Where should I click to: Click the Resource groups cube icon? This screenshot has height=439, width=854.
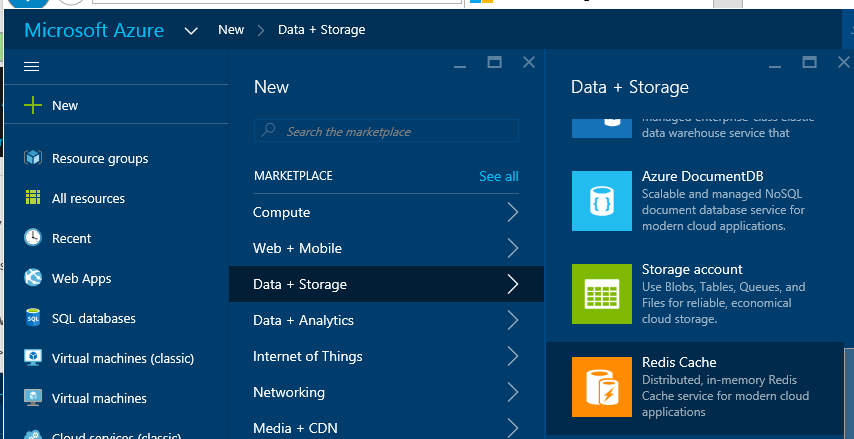click(33, 158)
